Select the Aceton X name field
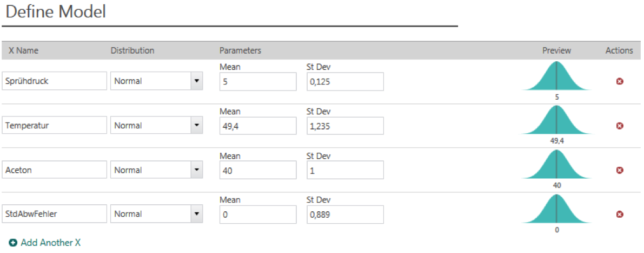Screen dimensions: 644x253 (x=54, y=170)
